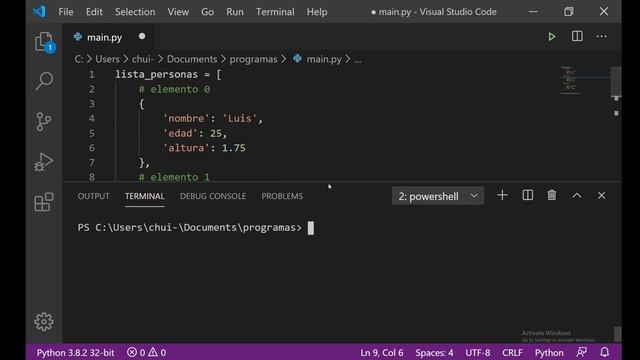The image size is (640, 360).
Task: Open the Terminal menu
Action: [275, 12]
